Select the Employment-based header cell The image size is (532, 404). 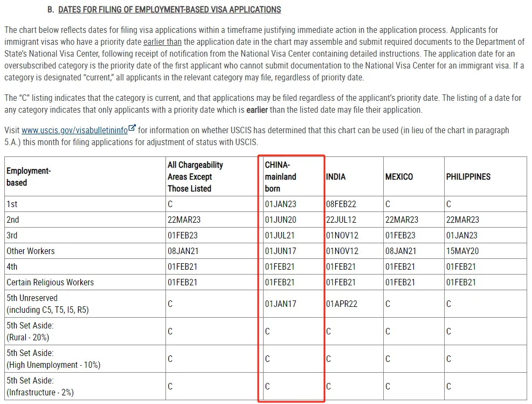29,177
